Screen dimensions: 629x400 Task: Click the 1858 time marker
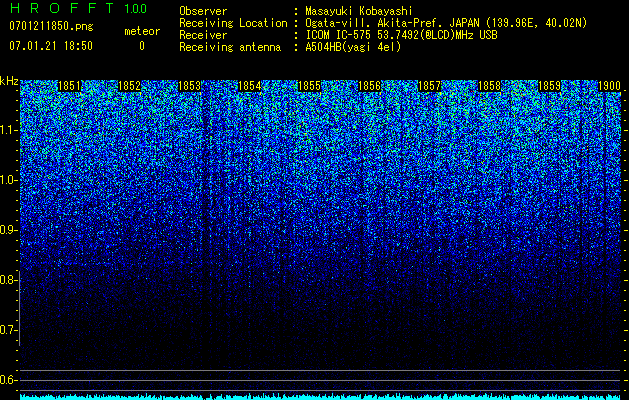point(489,86)
